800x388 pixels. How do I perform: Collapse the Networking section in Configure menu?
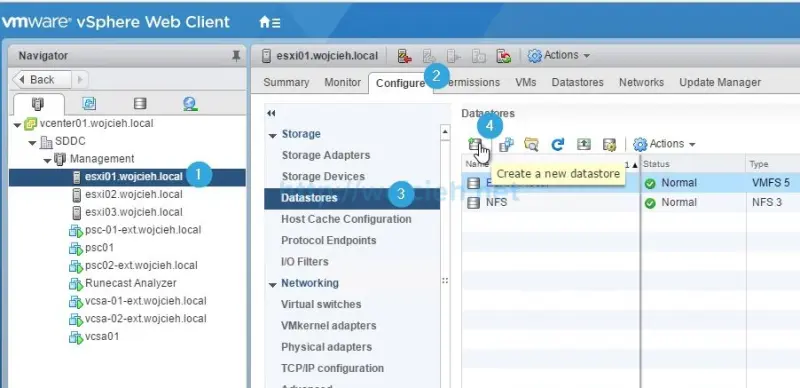(272, 284)
